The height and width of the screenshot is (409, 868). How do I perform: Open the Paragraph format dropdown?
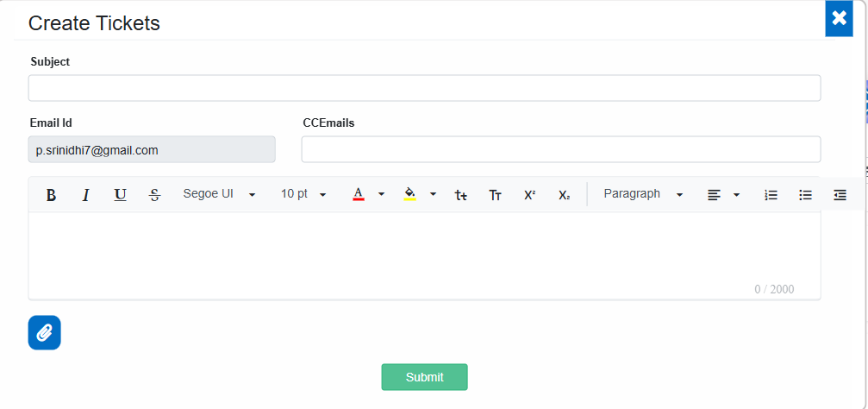pos(643,195)
